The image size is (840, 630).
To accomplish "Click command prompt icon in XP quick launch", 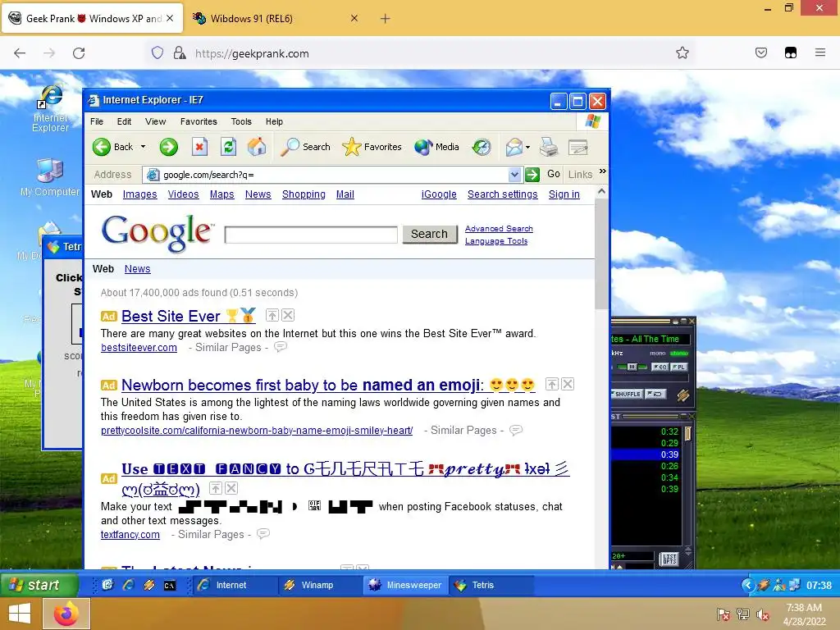I will 169,586.
